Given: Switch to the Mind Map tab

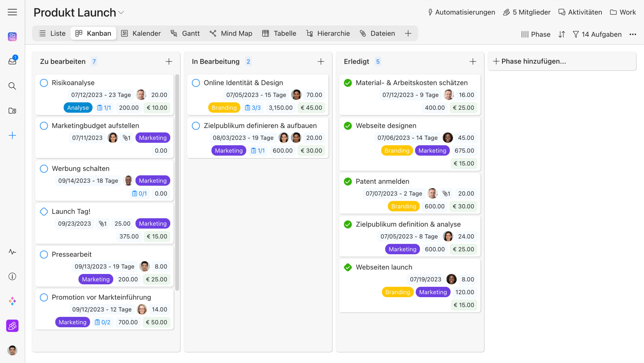Looking at the screenshot, I should [x=231, y=33].
